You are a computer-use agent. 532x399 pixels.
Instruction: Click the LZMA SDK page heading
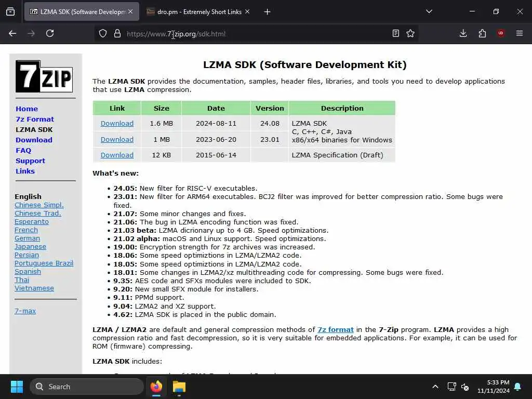click(x=304, y=65)
